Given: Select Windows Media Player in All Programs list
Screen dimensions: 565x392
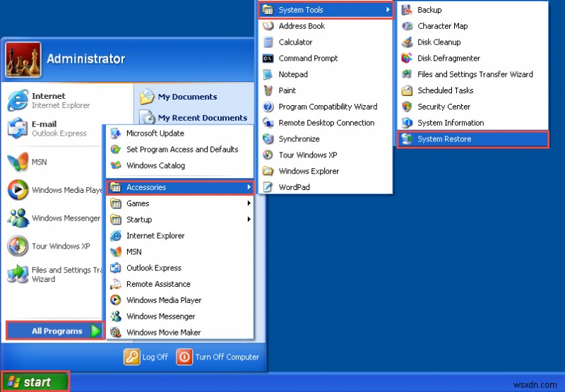Looking at the screenshot, I should coord(180,300).
